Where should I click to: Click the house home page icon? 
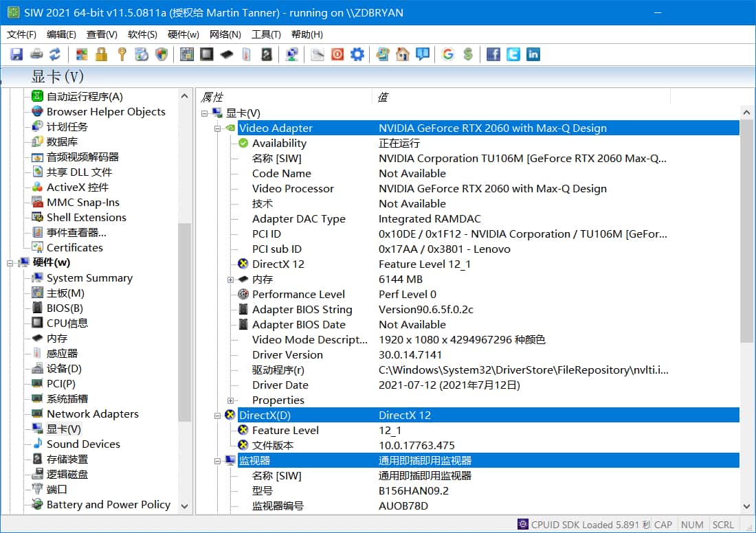(403, 54)
